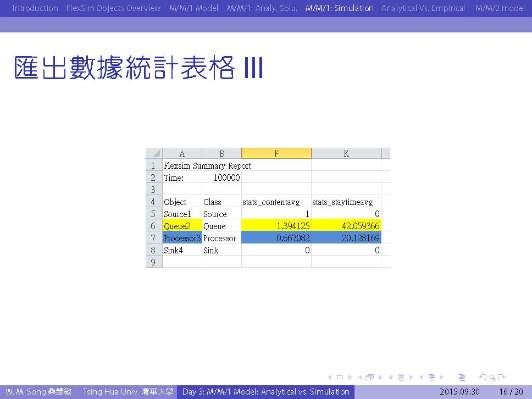This screenshot has height=399, width=532.
Task: Navigate to Analytical Vs. Empirical section
Action: (x=423, y=8)
